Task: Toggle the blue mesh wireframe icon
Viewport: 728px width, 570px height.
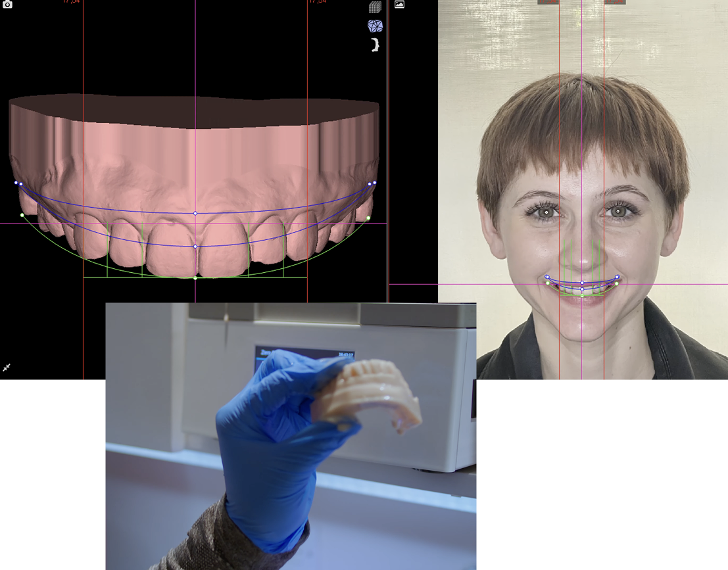Action: coord(375,26)
